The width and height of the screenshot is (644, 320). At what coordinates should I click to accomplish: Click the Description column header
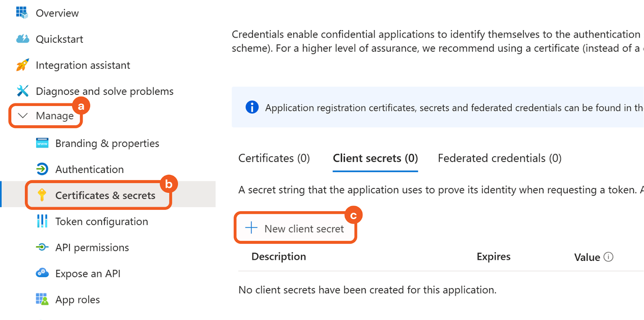(279, 257)
